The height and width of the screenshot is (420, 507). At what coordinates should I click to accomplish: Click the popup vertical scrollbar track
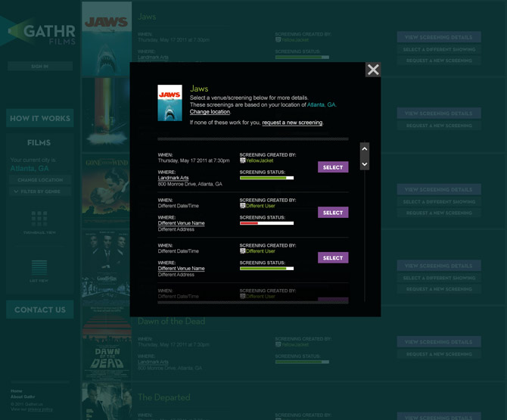pyautogui.click(x=365, y=236)
